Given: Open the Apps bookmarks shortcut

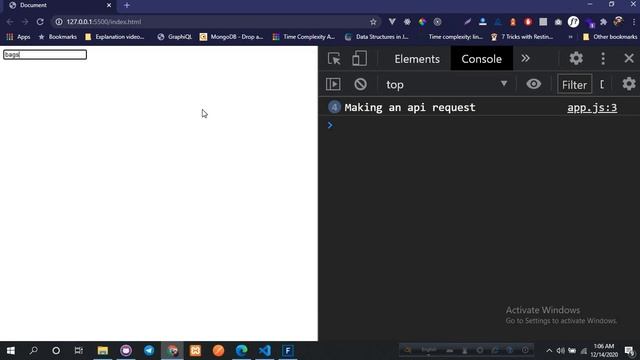Looking at the screenshot, I should [18, 37].
